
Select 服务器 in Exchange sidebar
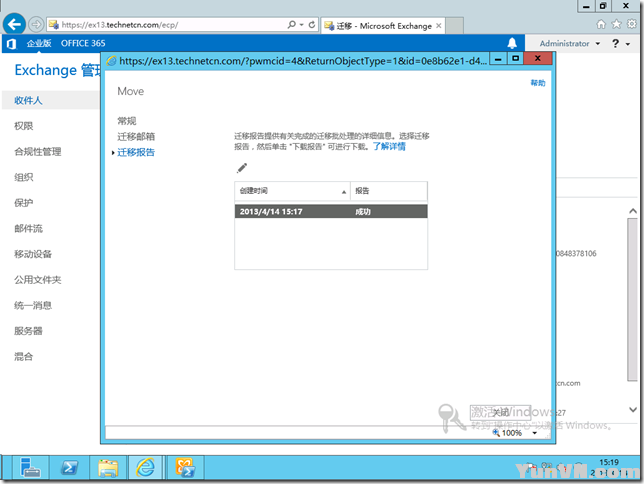[28, 331]
